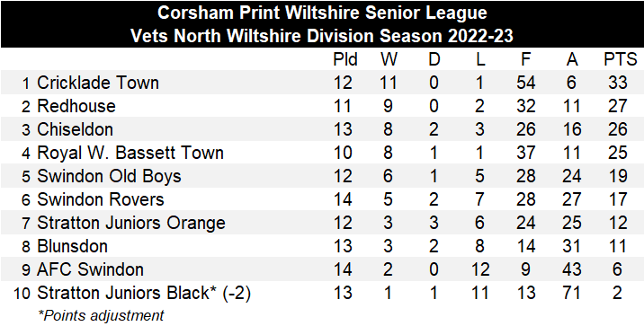Select the L column header
The image size is (644, 326).
click(480, 60)
